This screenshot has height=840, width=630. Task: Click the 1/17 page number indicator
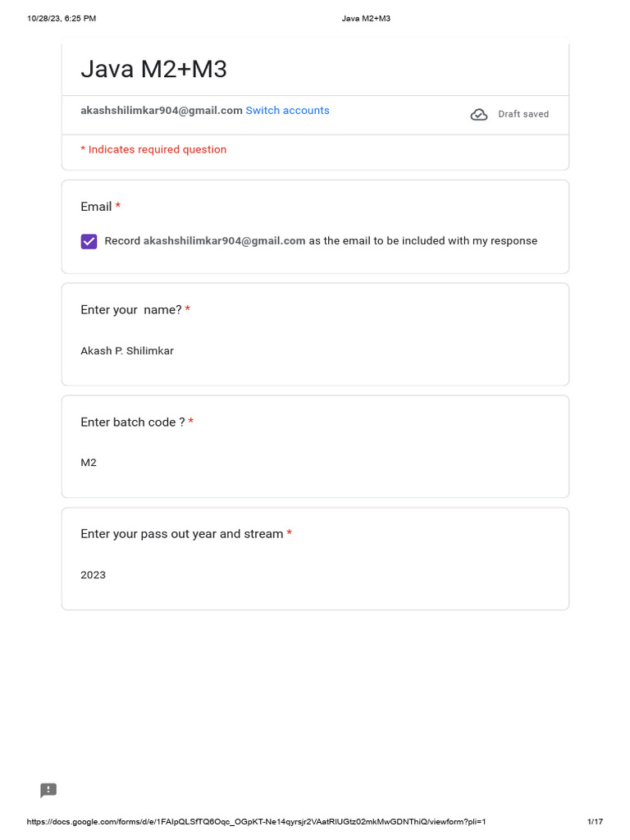596,822
